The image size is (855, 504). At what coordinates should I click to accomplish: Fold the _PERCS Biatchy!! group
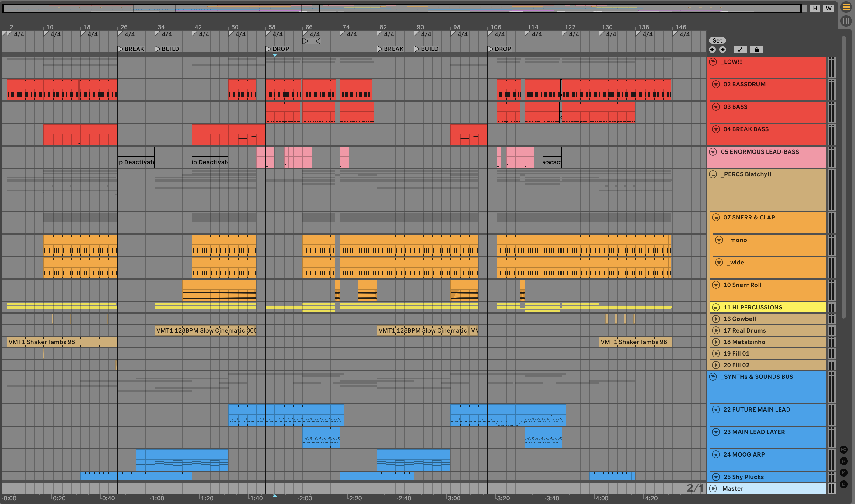713,174
